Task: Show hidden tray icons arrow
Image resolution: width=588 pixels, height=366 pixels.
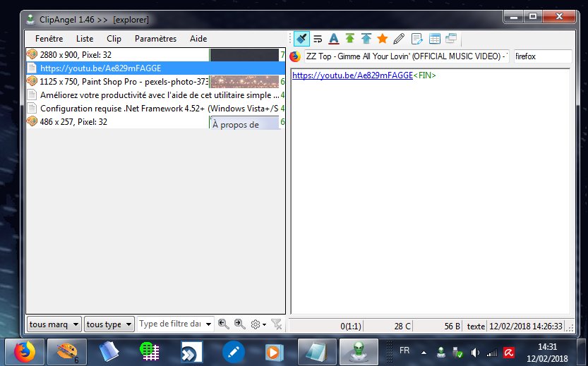Action: click(x=424, y=353)
